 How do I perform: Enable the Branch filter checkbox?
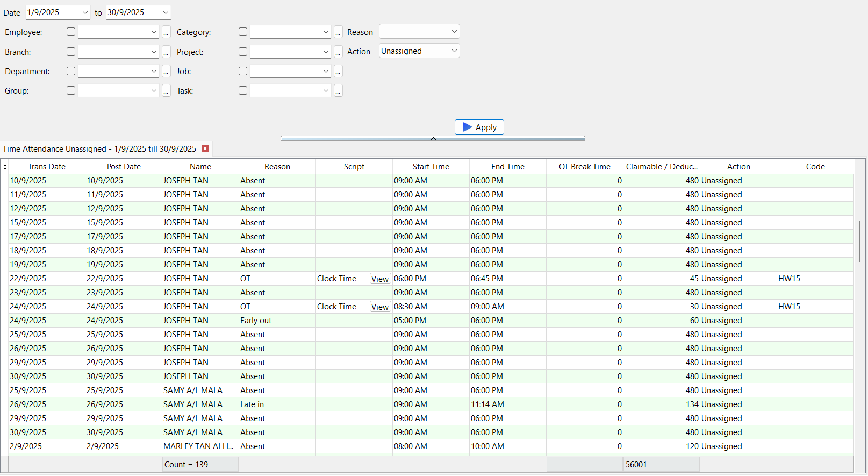pyautogui.click(x=71, y=52)
